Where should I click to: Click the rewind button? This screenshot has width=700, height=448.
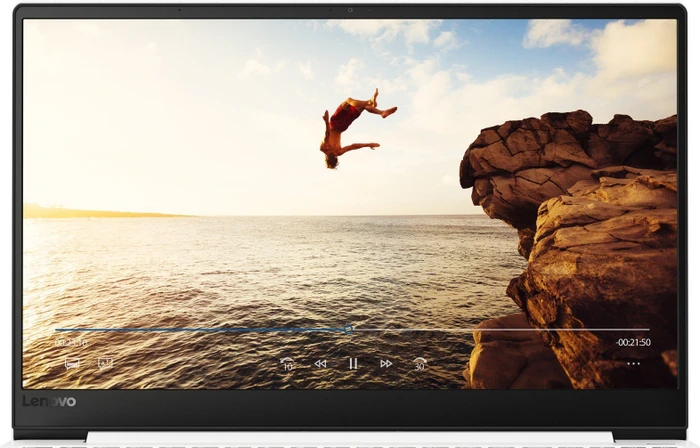320,364
